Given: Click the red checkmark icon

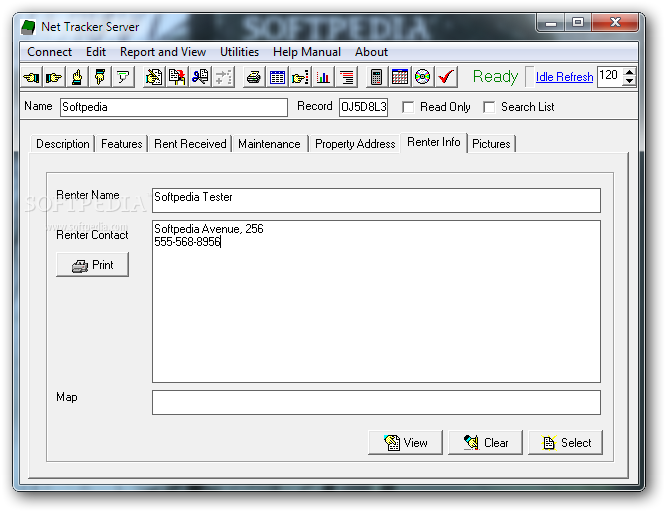Looking at the screenshot, I should 446,77.
